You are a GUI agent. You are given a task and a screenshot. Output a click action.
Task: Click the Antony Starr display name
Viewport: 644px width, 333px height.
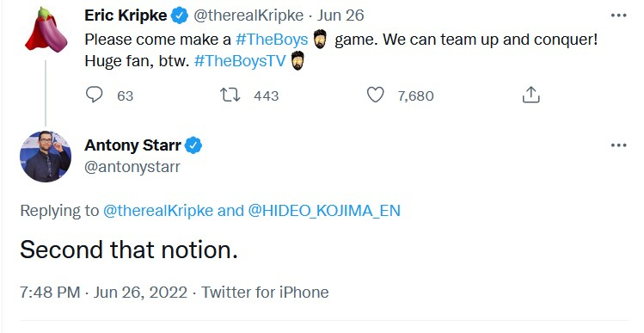click(x=132, y=145)
